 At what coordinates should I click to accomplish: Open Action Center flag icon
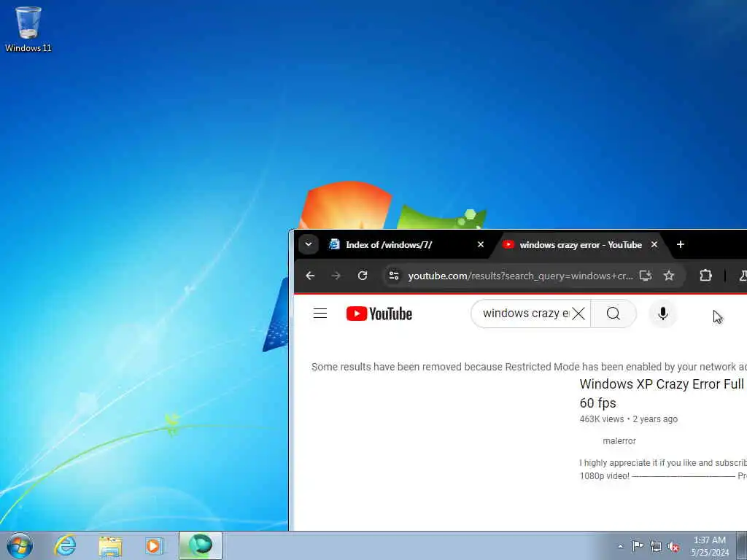pyautogui.click(x=638, y=546)
